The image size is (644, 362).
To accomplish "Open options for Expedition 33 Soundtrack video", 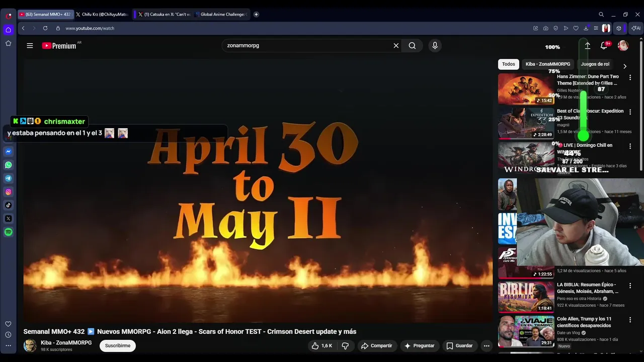I will click(630, 112).
